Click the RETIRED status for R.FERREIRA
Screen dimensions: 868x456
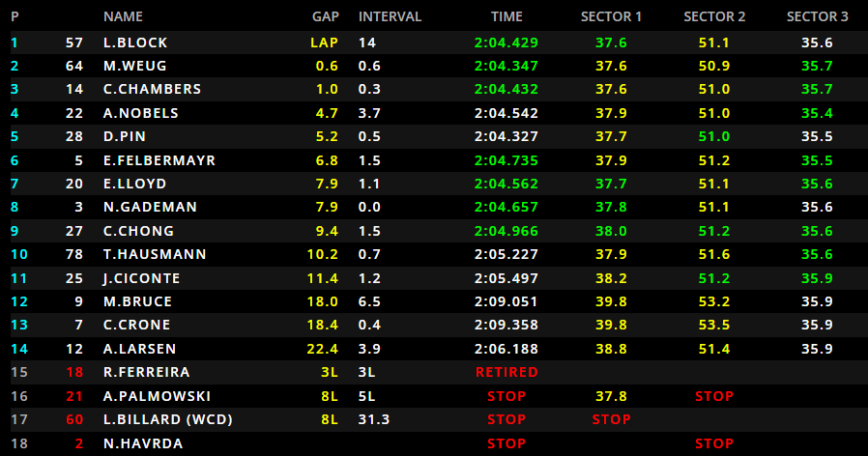pyautogui.click(x=506, y=371)
